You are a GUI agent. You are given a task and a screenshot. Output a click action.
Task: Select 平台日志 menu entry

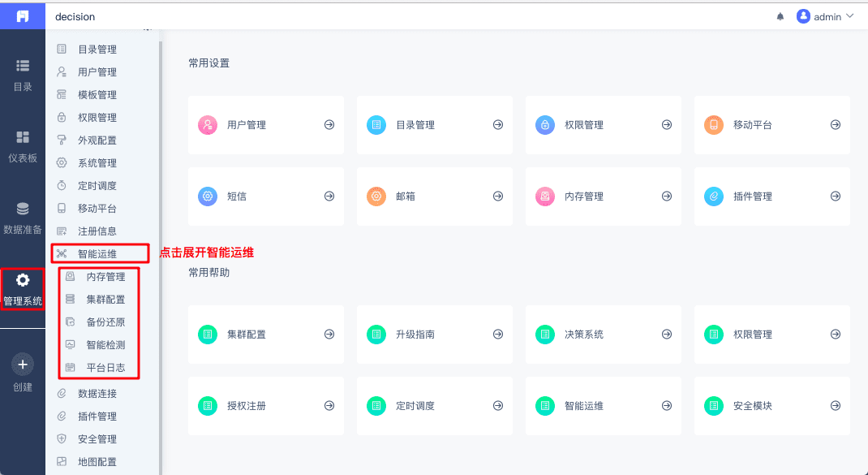click(x=105, y=368)
